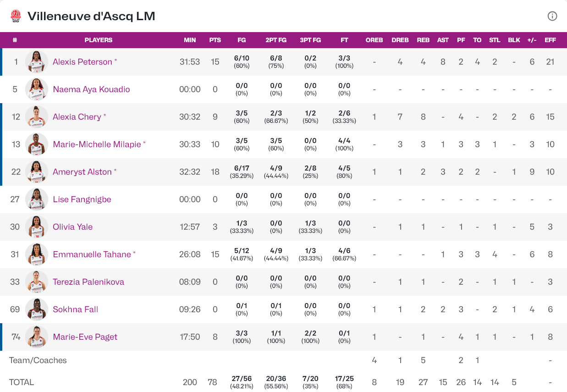The height and width of the screenshot is (392, 567).
Task: Click Sokhna Fall's avatar thumbnail
Action: (37, 309)
